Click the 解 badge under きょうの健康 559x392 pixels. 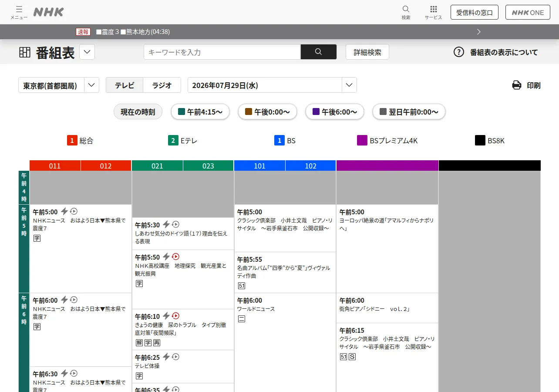point(139,343)
